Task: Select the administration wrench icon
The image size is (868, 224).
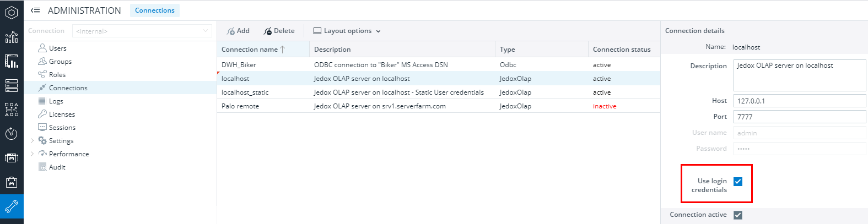Action: click(x=12, y=207)
